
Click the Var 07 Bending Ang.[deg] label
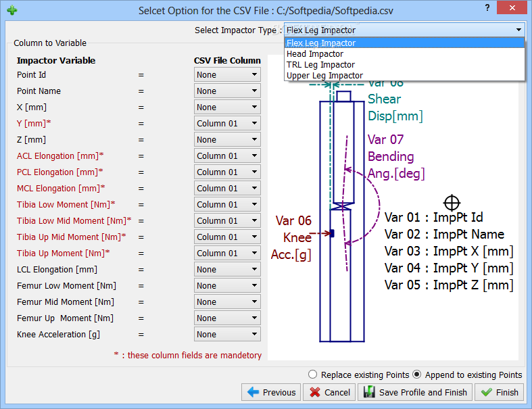coord(396,156)
